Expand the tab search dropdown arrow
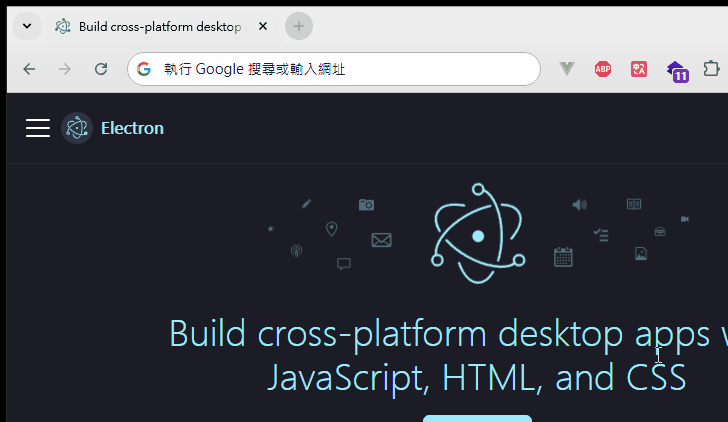Viewport: 728px width, 422px height. pos(25,26)
